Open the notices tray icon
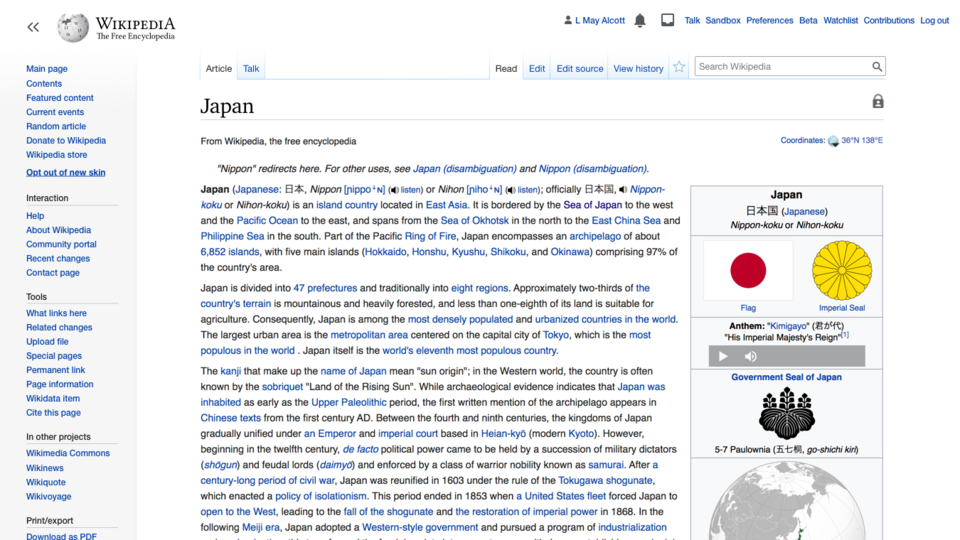The image size is (960, 540). (667, 20)
